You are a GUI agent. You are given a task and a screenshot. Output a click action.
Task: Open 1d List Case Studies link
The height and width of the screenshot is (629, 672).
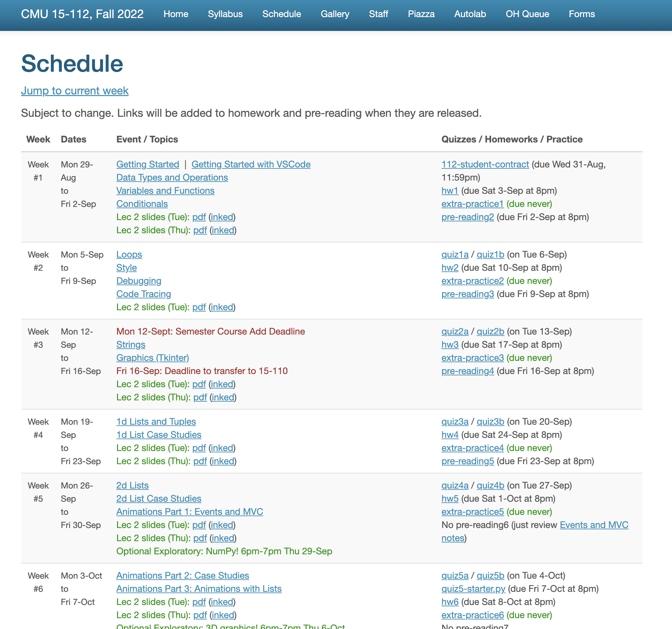pyautogui.click(x=158, y=435)
